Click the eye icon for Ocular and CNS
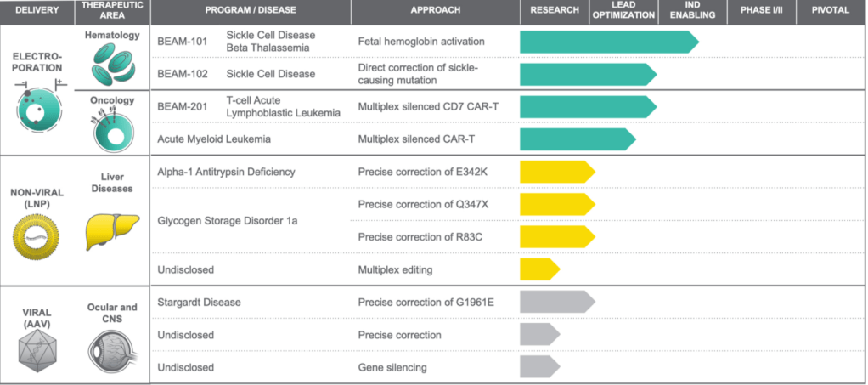The height and width of the screenshot is (385, 868). pyautogui.click(x=111, y=348)
